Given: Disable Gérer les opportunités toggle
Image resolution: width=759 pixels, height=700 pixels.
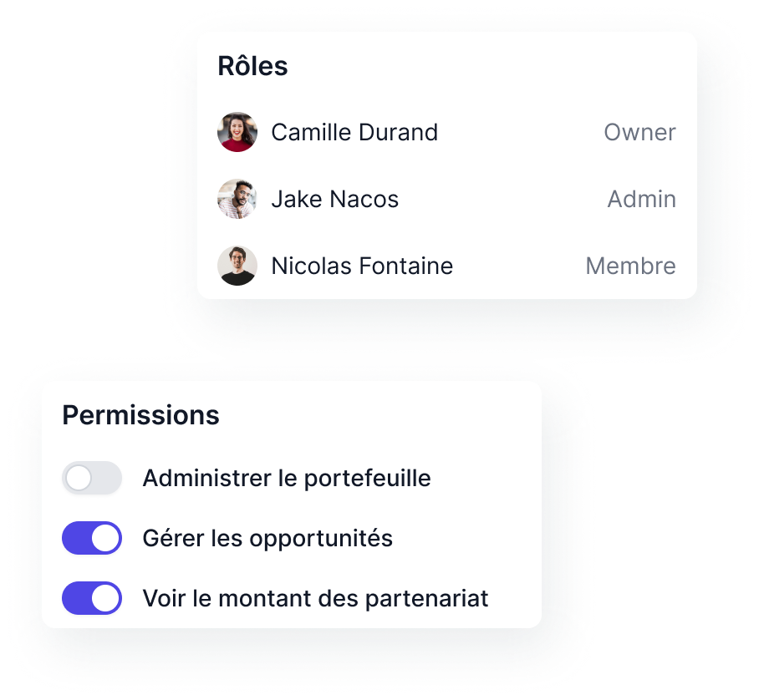Looking at the screenshot, I should click(x=92, y=538).
